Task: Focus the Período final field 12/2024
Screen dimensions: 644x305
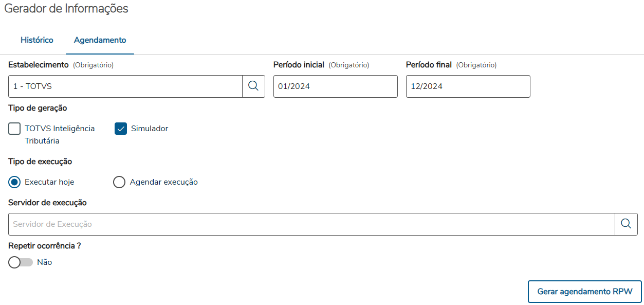Action: [468, 86]
